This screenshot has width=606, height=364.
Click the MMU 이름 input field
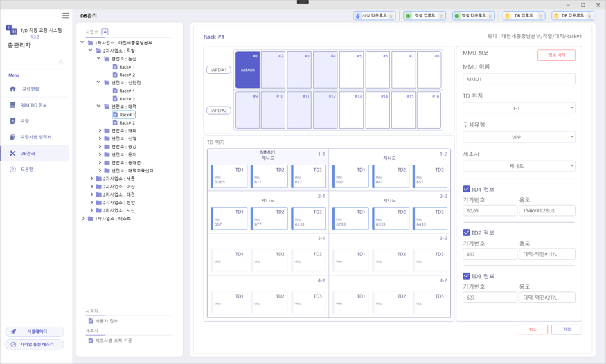tap(519, 80)
